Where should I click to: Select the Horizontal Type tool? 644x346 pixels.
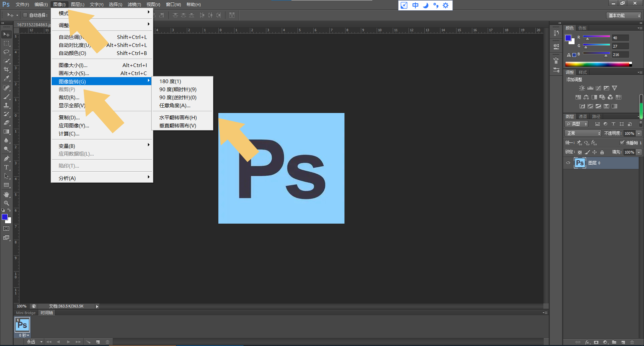point(6,167)
